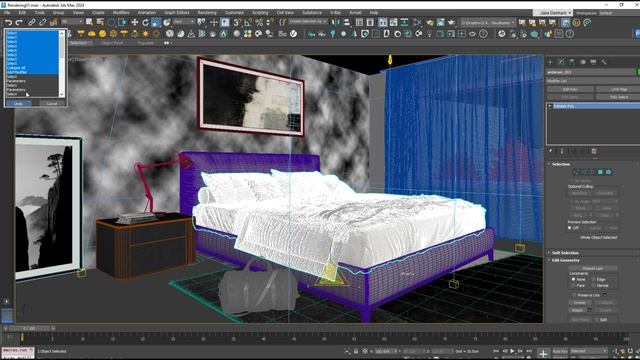This screenshot has height=360, width=640.
Task: Open the Graph Editors menu
Action: tap(177, 13)
